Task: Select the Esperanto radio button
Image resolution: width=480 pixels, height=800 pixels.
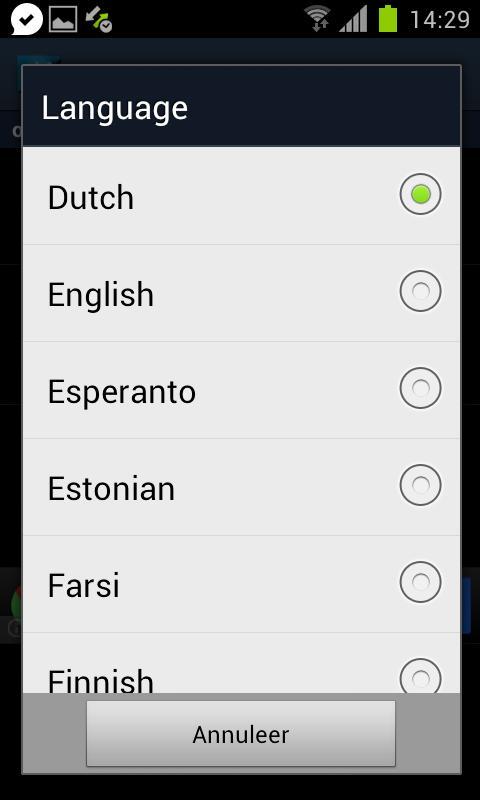Action: point(420,388)
